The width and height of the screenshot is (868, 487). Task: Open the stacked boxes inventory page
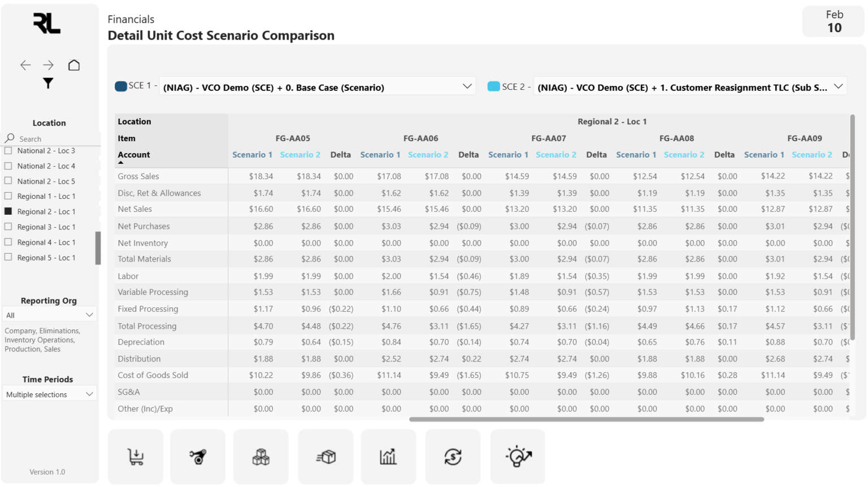[x=261, y=456]
